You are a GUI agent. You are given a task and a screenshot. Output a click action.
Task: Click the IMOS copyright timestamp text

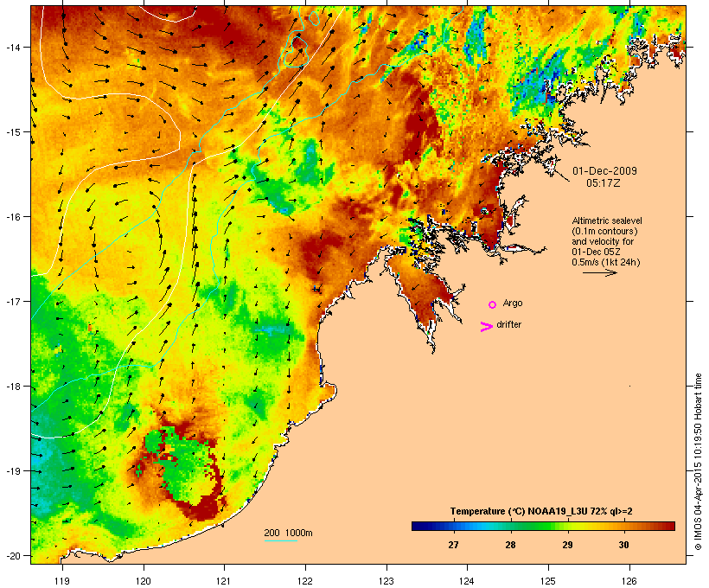pyautogui.click(x=698, y=462)
